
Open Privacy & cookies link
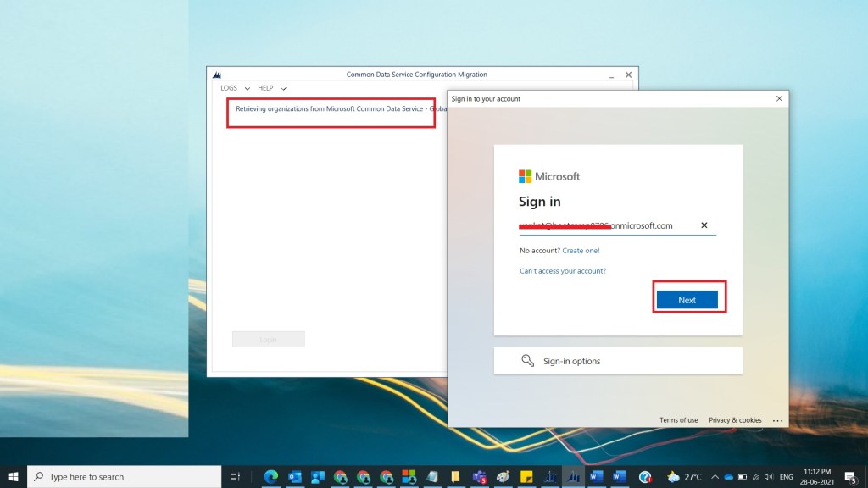point(735,420)
